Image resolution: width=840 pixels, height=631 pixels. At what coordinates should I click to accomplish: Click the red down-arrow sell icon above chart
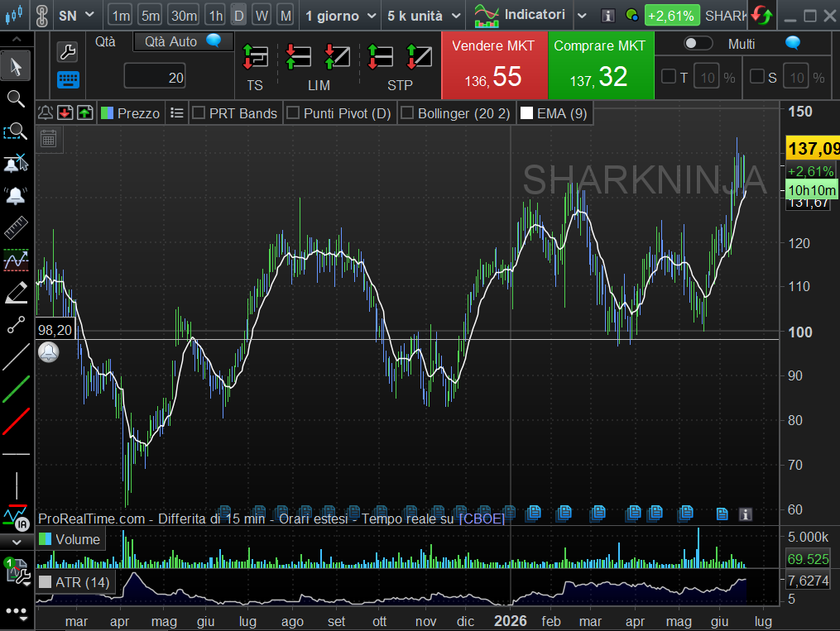coord(65,113)
